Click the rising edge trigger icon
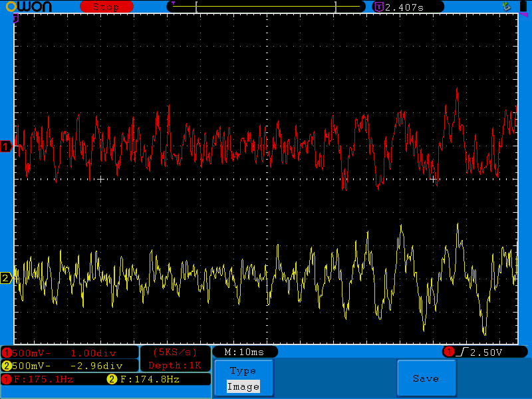Viewport: 532px width, 399px height. click(x=462, y=352)
